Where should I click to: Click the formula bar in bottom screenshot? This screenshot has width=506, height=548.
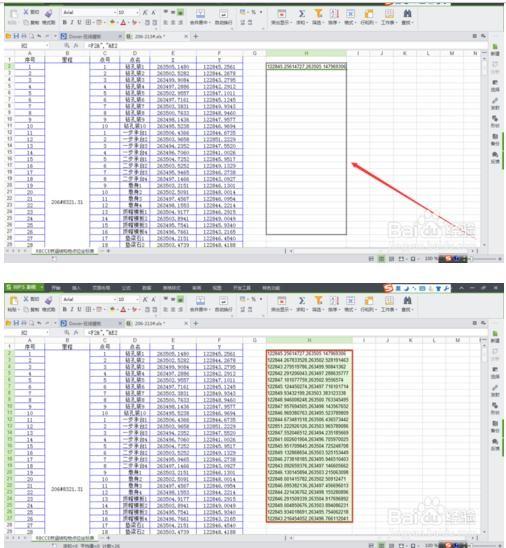(287, 333)
